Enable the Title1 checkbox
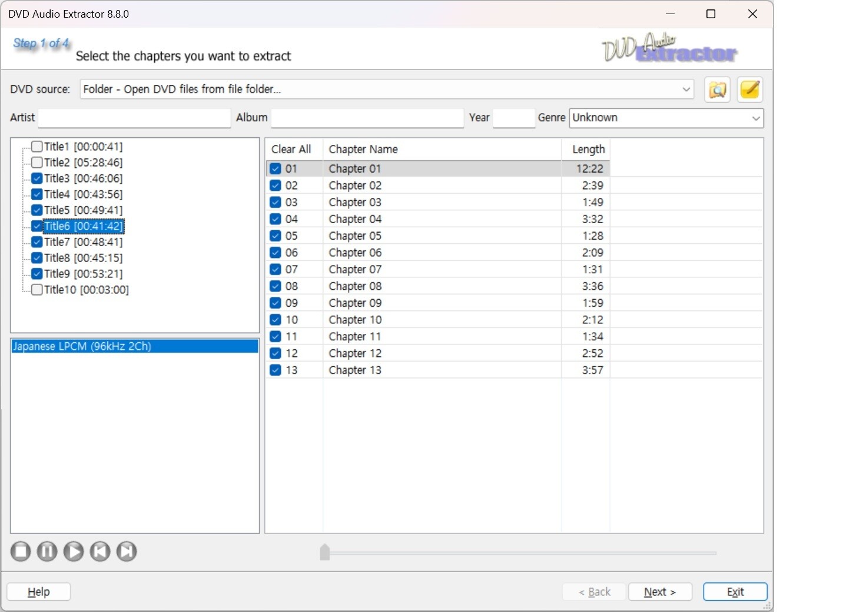The width and height of the screenshot is (866, 616). coord(37,147)
